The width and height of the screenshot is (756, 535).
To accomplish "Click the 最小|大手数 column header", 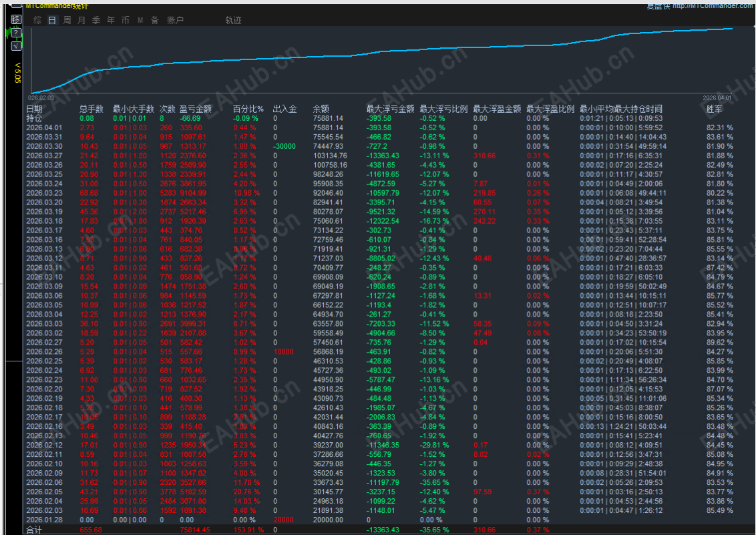I will click(133, 109).
